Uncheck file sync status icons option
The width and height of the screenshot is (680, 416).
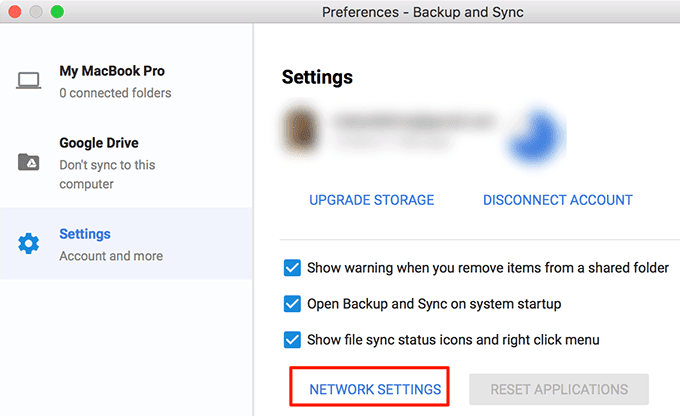click(x=292, y=340)
